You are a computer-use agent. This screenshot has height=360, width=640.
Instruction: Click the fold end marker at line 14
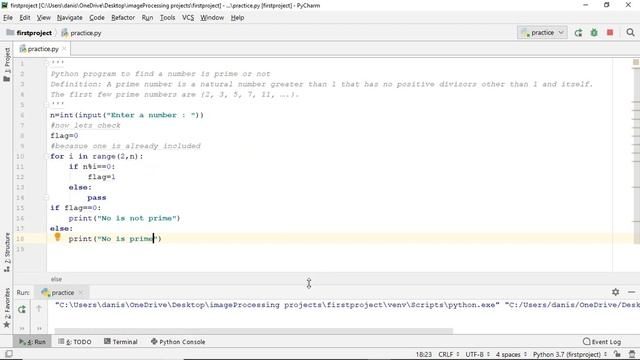click(46, 198)
